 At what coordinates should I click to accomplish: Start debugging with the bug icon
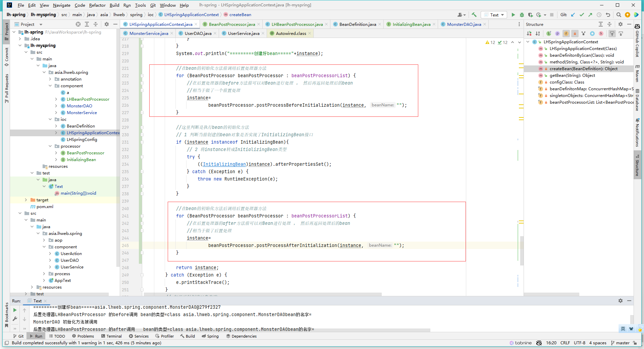522,15
